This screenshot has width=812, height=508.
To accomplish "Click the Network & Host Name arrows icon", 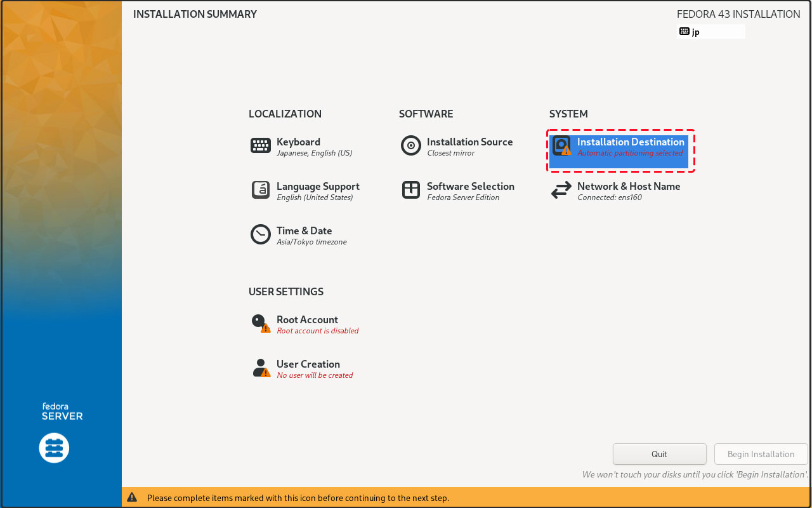I will [x=561, y=190].
